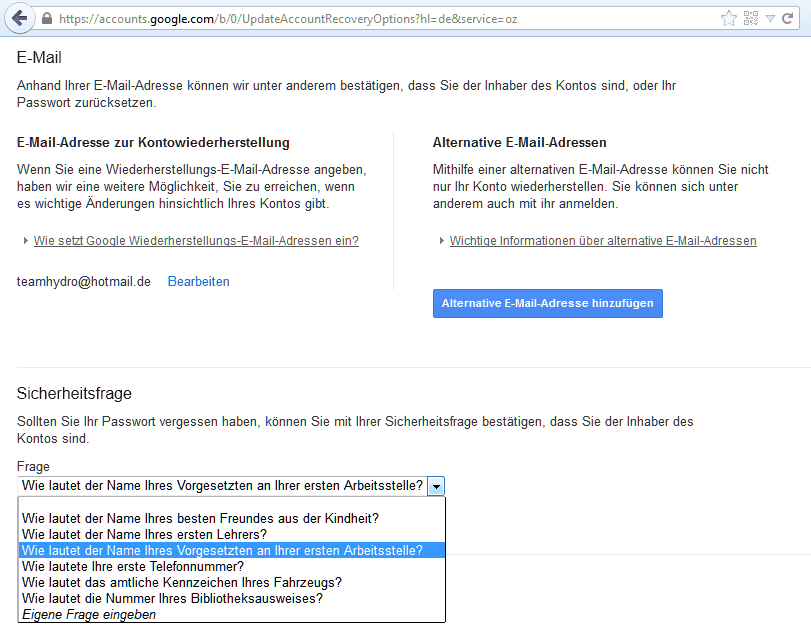The width and height of the screenshot is (811, 631).
Task: Click the browser back arrow button
Action: pos(20,19)
